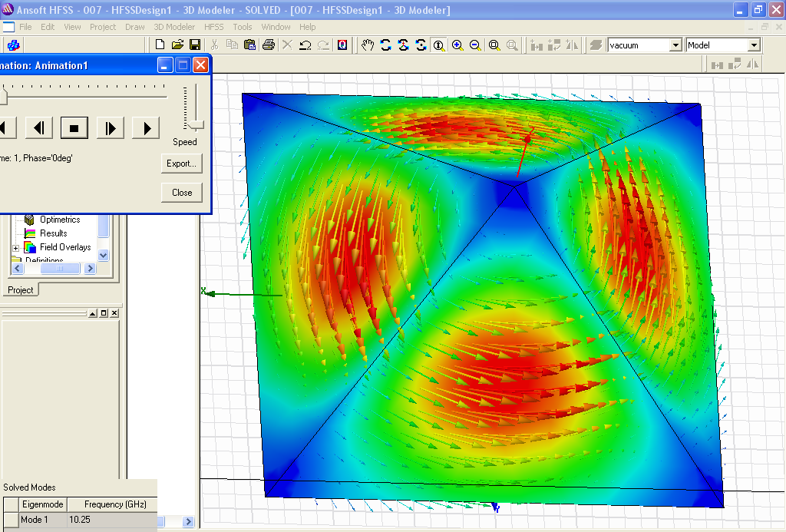The image size is (786, 532).
Task: Open the vacuum material dropdown
Action: 675,45
